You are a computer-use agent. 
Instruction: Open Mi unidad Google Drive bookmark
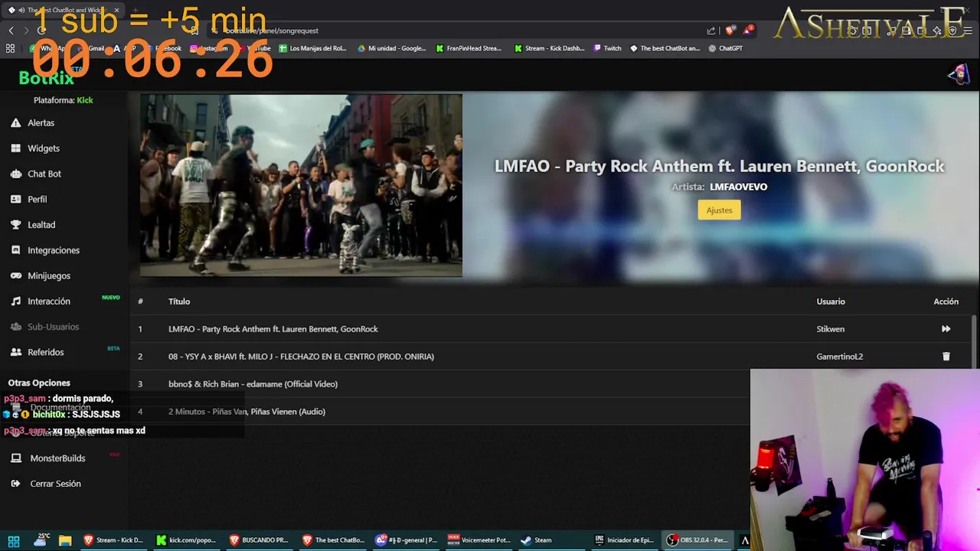[391, 48]
